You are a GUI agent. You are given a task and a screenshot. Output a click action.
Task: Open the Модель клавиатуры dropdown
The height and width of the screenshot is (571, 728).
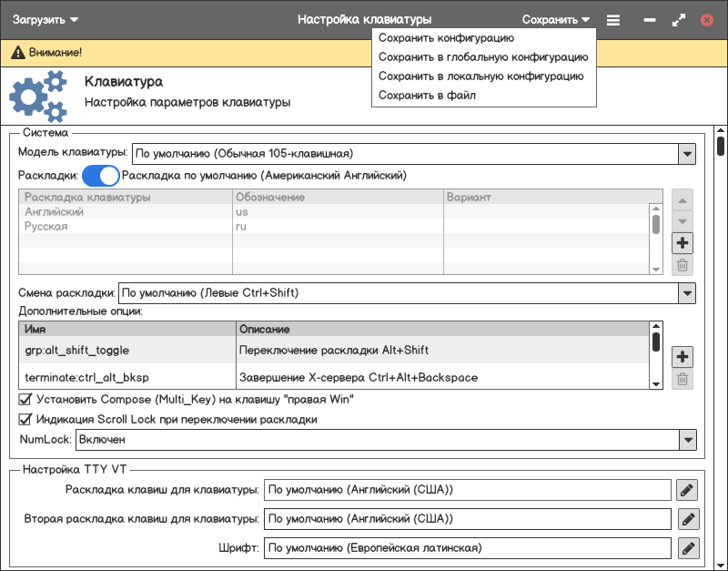click(686, 154)
